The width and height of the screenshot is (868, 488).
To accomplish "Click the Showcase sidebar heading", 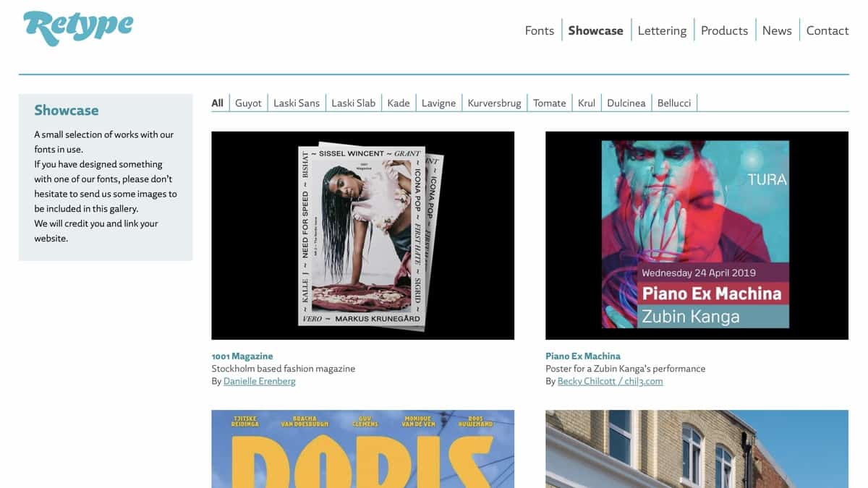I will [x=67, y=110].
